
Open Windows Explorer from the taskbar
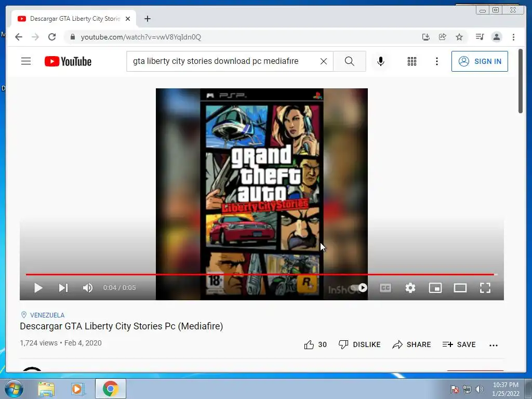point(46,389)
